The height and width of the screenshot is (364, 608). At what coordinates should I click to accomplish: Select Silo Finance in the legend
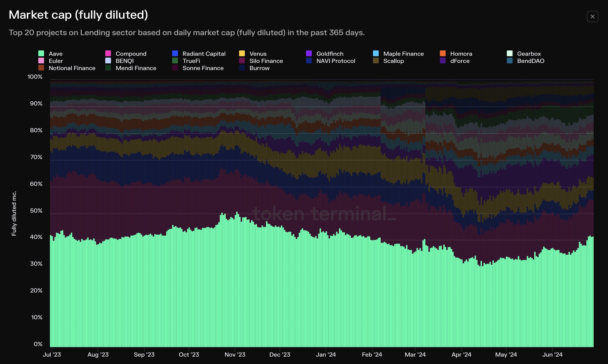click(261, 61)
